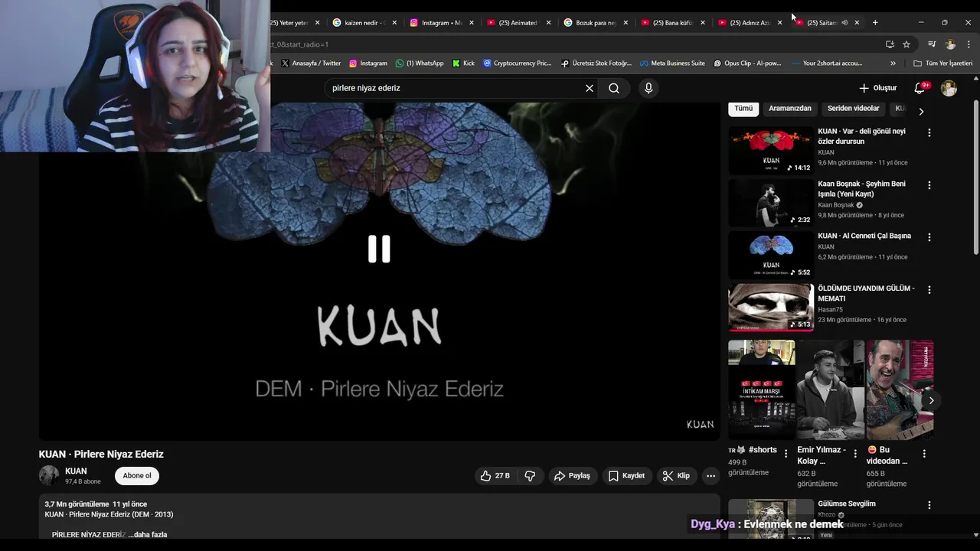The width and height of the screenshot is (980, 551).
Task: Open the notifications bell
Action: (x=920, y=88)
